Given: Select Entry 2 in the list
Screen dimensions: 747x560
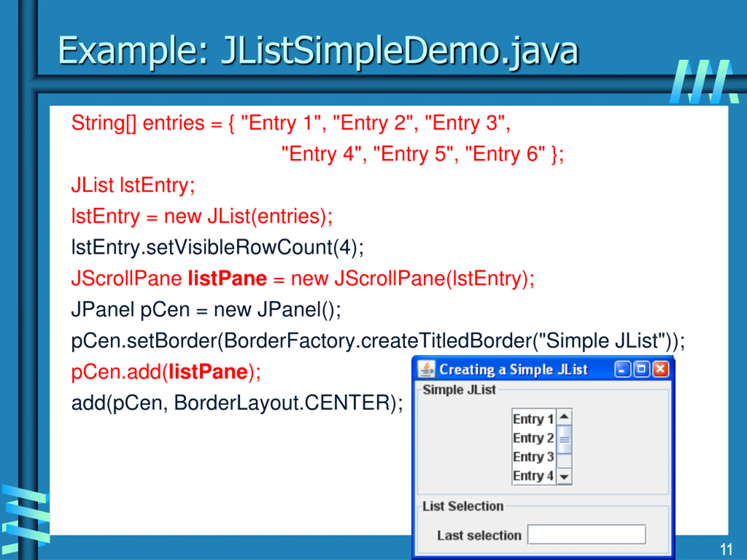Looking at the screenshot, I should 534,438.
